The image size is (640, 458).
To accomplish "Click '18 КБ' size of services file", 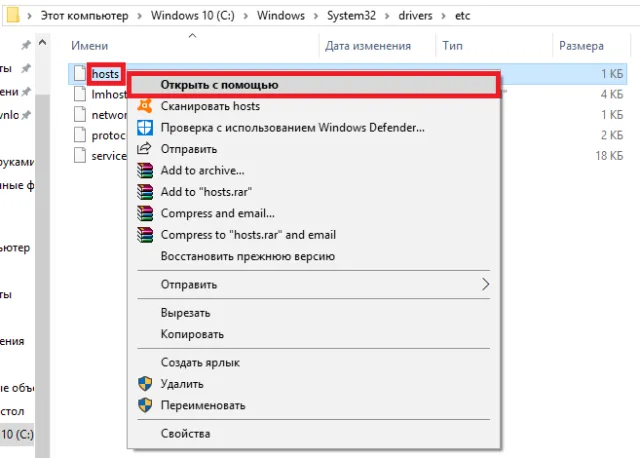I will click(x=609, y=156).
